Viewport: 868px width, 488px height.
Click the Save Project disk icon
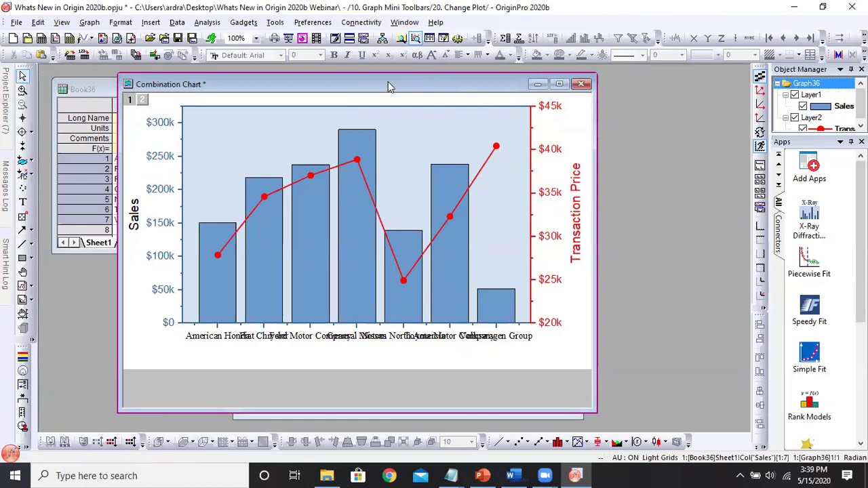point(178,38)
